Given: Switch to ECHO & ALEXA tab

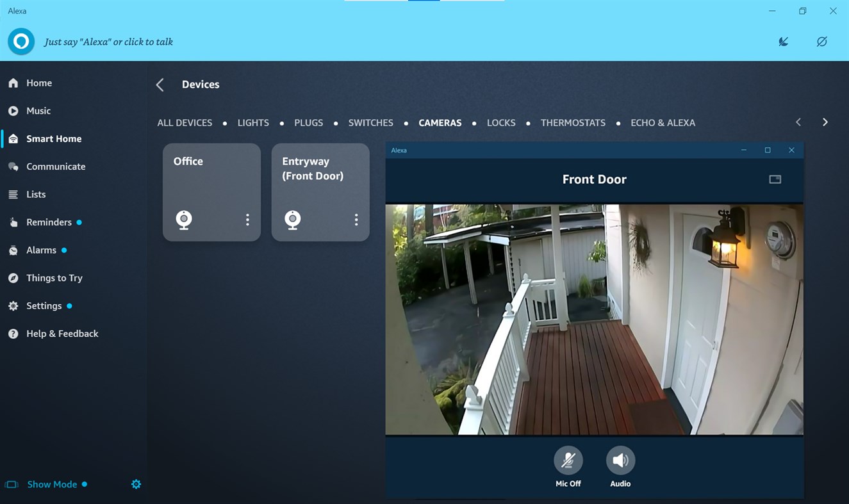Looking at the screenshot, I should (x=663, y=122).
